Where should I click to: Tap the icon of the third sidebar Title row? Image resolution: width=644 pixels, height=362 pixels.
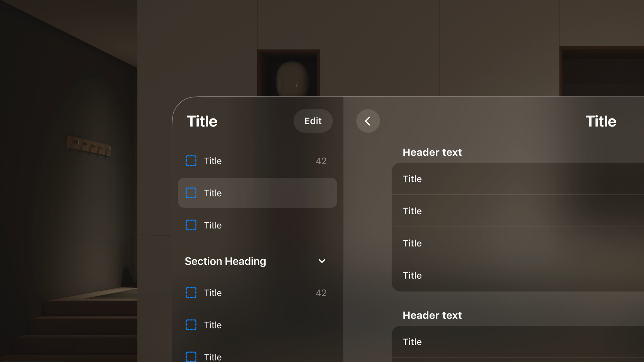pos(191,225)
